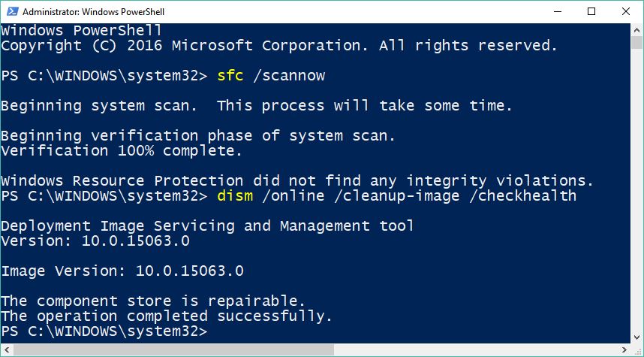The height and width of the screenshot is (357, 644).
Task: Click 'The component store is repairable.' line
Action: 153,301
